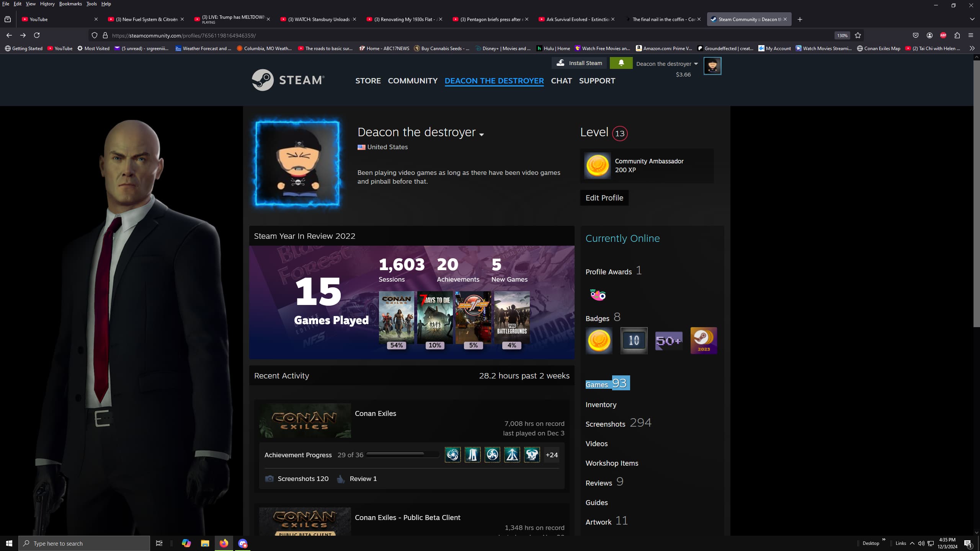Viewport: 980px width, 551px height.
Task: Open first Conan Exiles achievement icon
Action: [x=452, y=455]
